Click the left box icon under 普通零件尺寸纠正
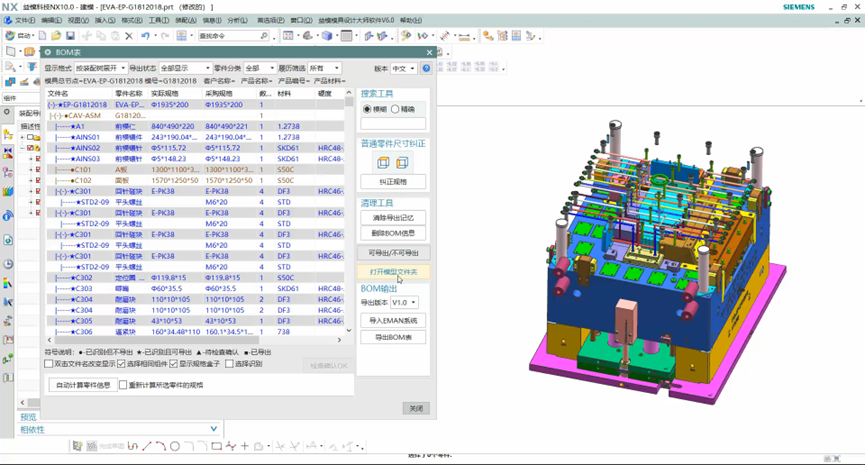This screenshot has width=865, height=465. 382,163
